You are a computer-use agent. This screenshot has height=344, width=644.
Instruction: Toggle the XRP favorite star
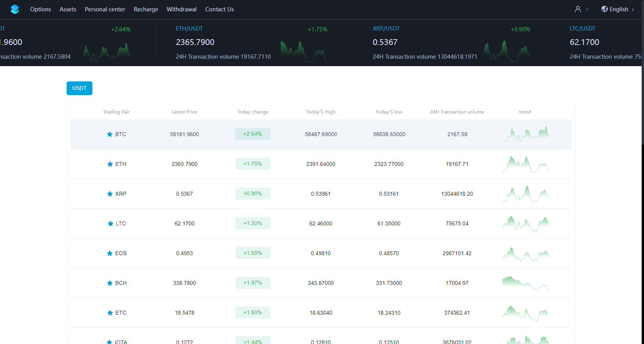pyautogui.click(x=110, y=194)
